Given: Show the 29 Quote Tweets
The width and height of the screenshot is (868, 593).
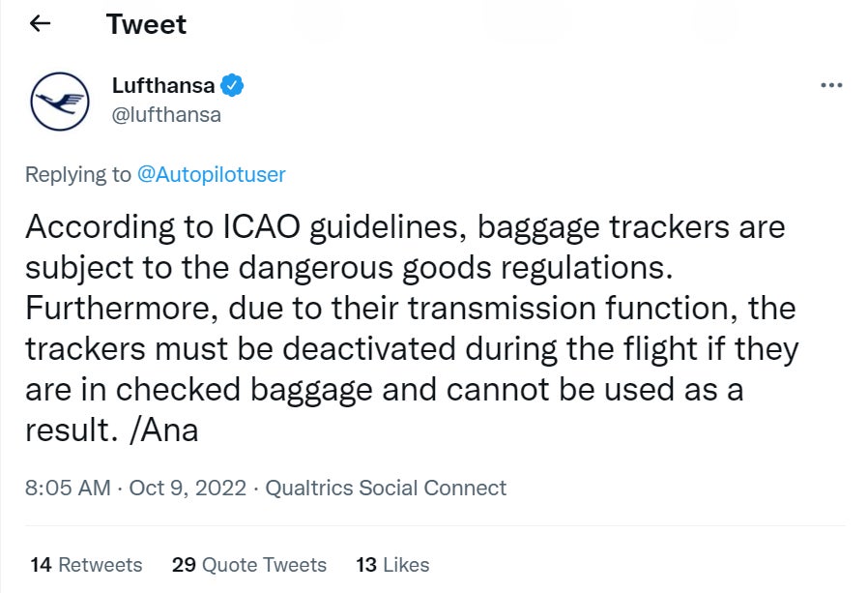Looking at the screenshot, I should pos(248,565).
